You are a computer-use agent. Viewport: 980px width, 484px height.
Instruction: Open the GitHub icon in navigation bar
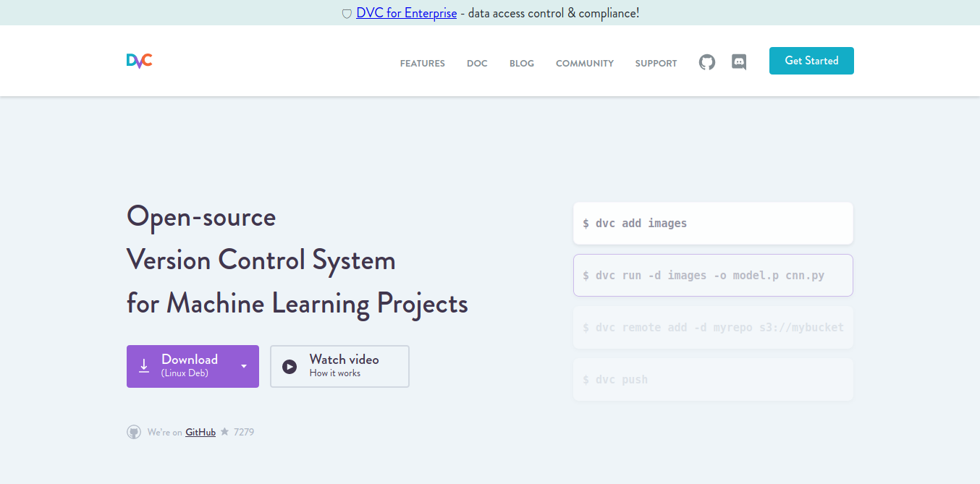click(x=707, y=62)
